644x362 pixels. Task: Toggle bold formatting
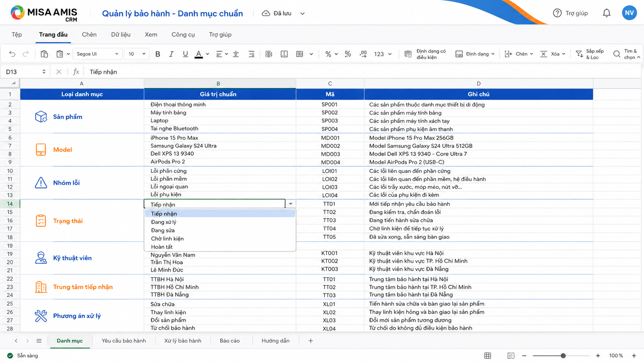[158, 54]
